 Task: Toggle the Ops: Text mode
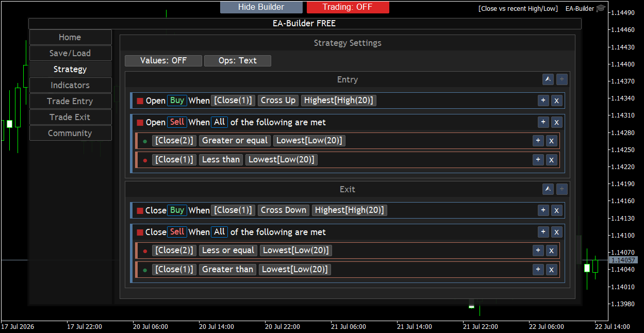pos(238,61)
